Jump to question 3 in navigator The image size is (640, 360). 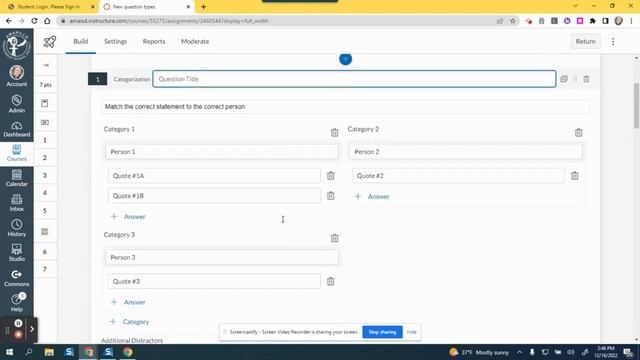click(x=45, y=175)
